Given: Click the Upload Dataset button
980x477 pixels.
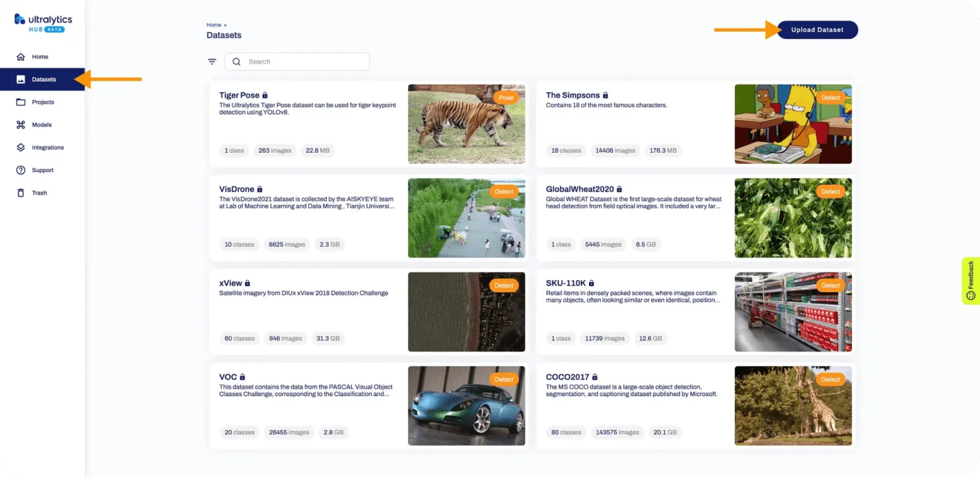Looking at the screenshot, I should tap(817, 30).
